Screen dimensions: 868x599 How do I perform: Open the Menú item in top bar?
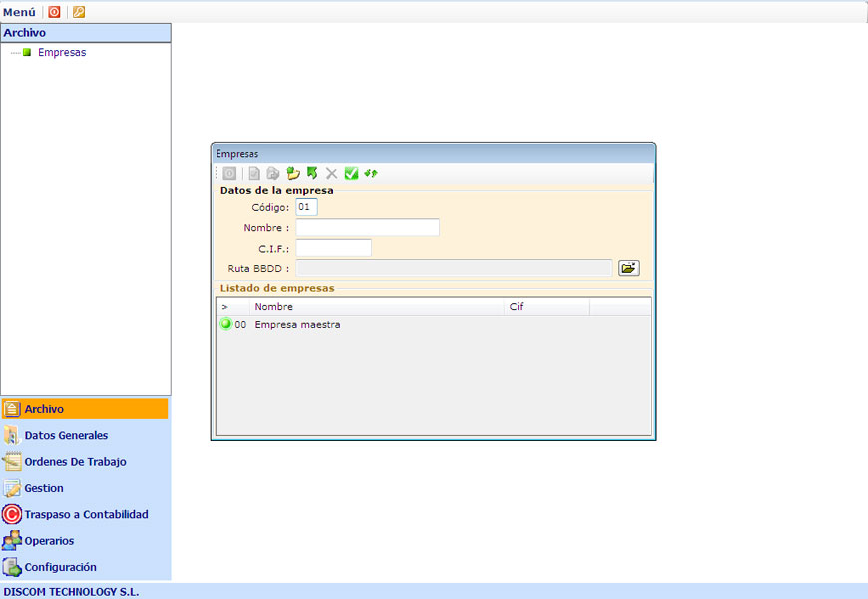click(19, 12)
